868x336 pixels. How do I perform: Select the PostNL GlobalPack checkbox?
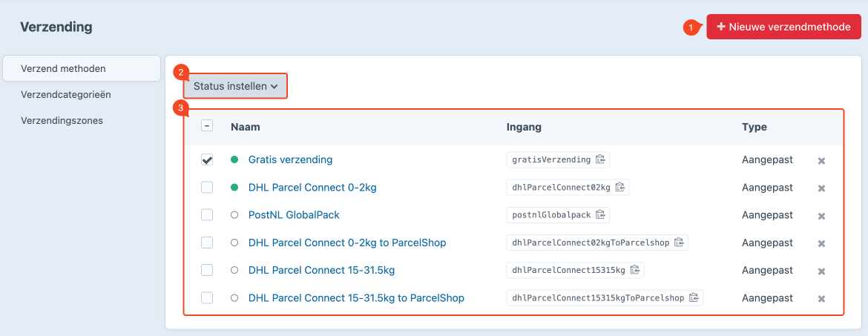(207, 215)
